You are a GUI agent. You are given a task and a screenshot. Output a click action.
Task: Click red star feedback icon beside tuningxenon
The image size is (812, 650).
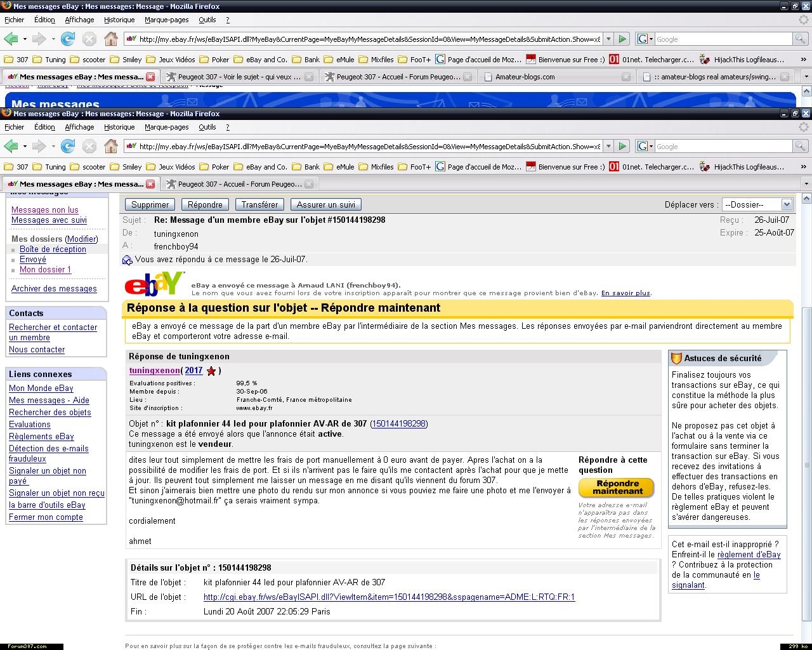click(x=211, y=371)
